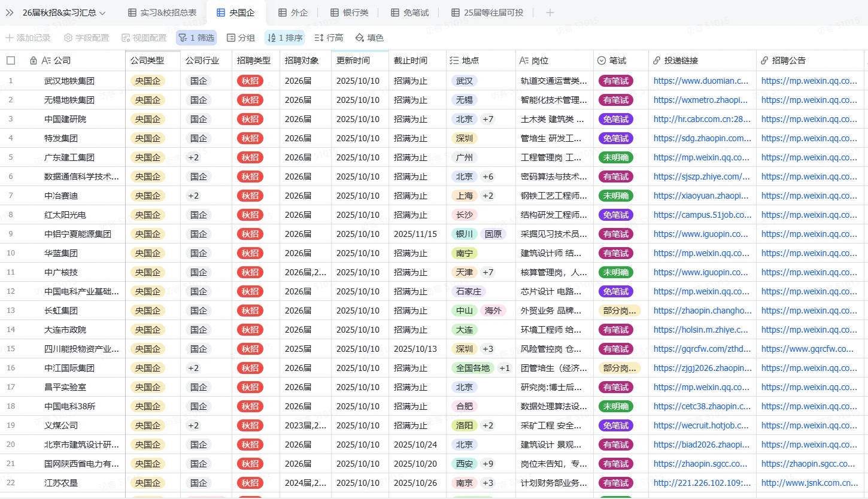Click the link icon beside 投递链接 header

point(657,60)
